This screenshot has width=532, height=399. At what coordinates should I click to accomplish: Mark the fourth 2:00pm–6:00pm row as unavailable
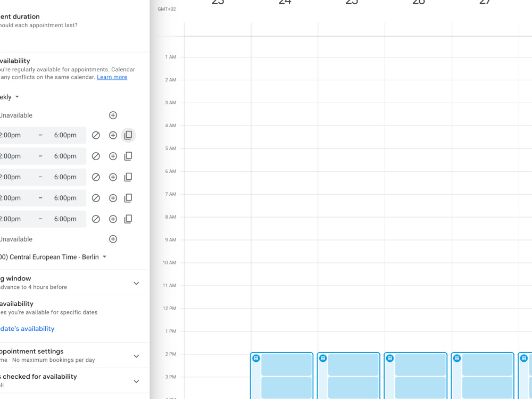pos(96,198)
